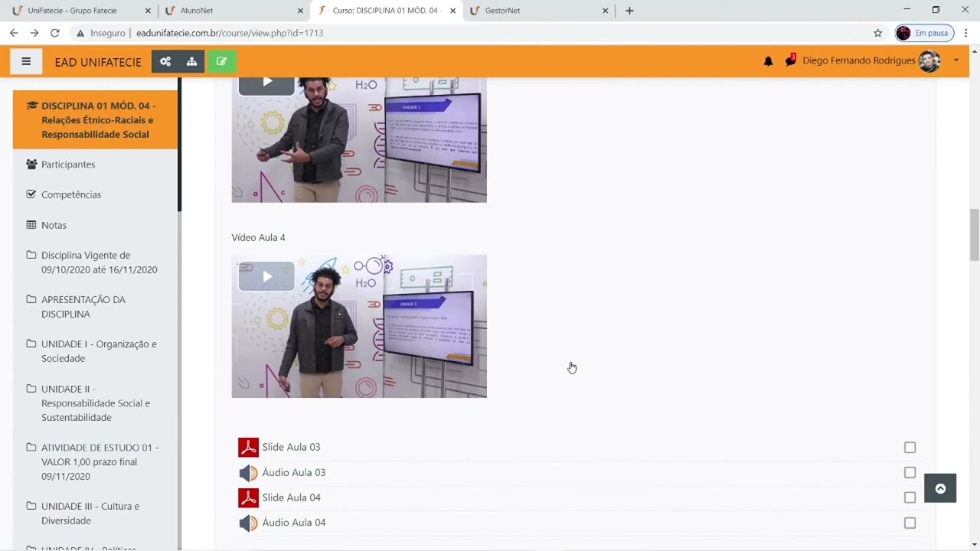Open the Slide Aula 03 PDF icon
980x551 pixels.
[248, 447]
